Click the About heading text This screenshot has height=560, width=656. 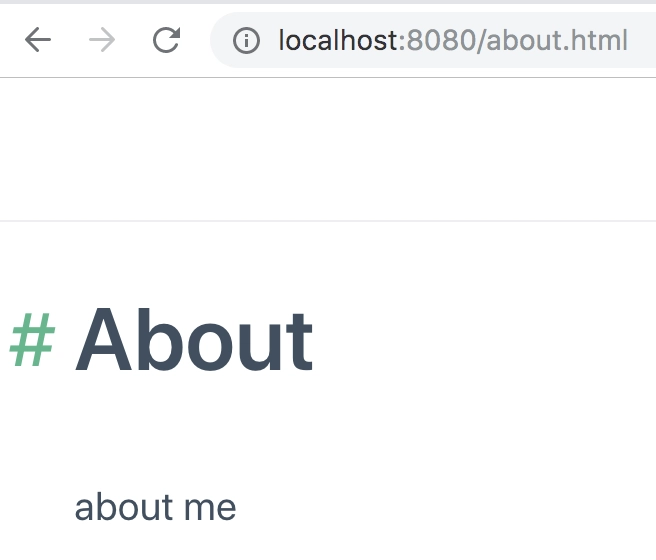(194, 340)
